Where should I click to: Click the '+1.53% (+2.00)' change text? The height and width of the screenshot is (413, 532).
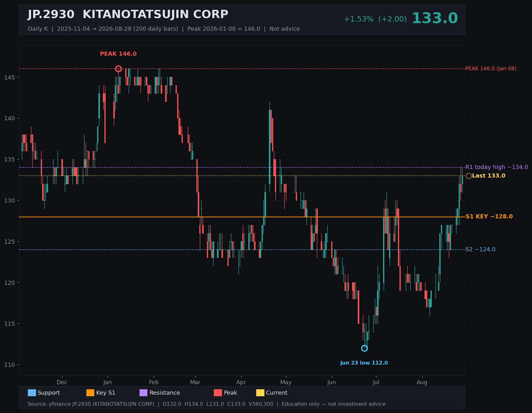coord(375,19)
